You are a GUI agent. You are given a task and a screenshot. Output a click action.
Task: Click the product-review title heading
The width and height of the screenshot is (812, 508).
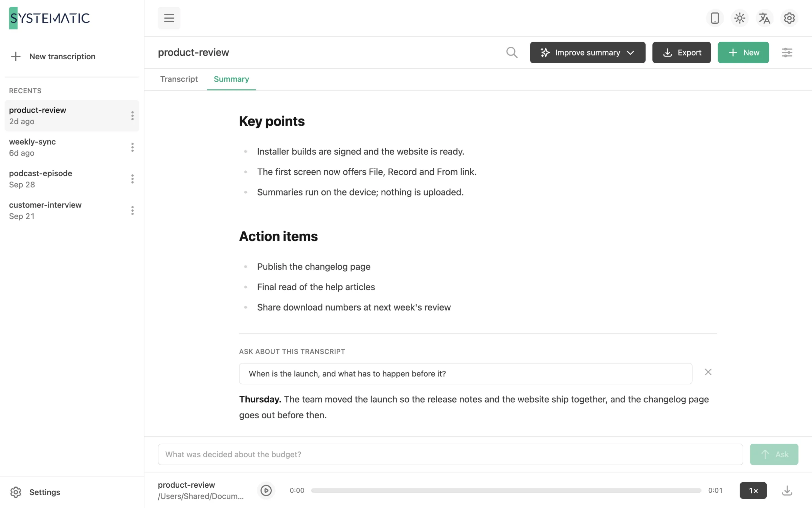[x=193, y=52]
